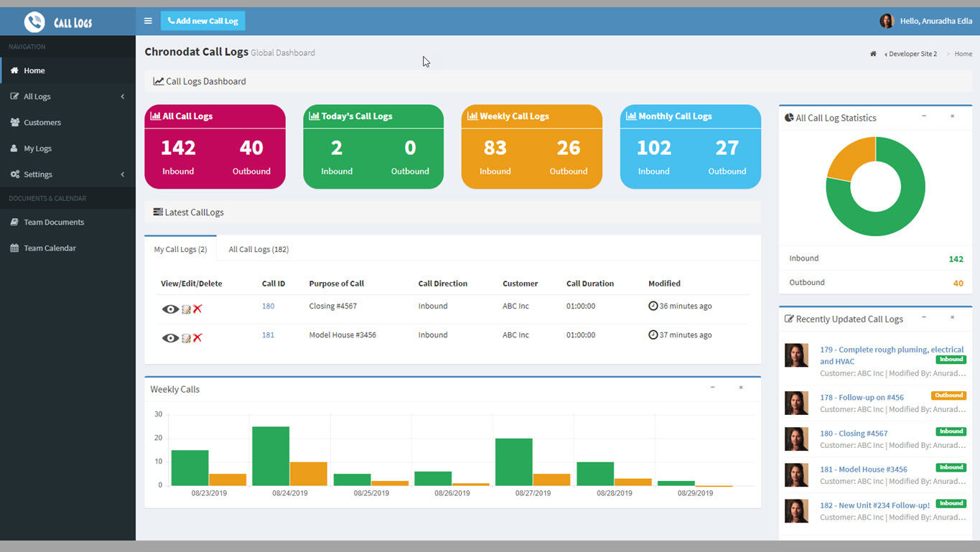Viewport: 980px width, 552px height.
Task: Click edit icon for call 181
Action: [x=186, y=337]
